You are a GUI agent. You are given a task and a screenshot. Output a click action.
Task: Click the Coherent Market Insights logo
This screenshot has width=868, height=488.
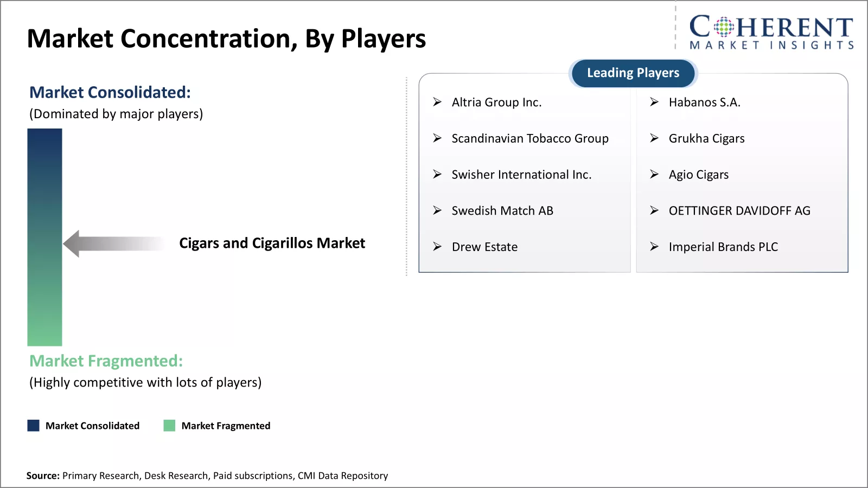point(771,33)
